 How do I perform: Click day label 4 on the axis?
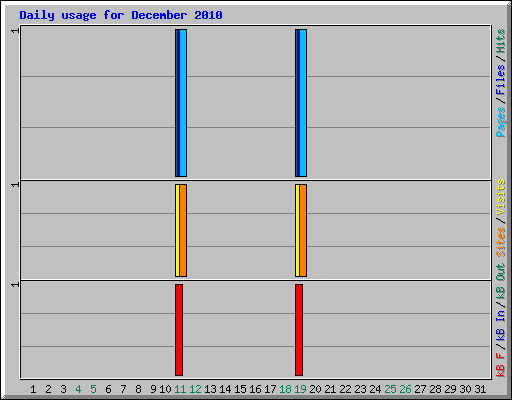(x=78, y=389)
